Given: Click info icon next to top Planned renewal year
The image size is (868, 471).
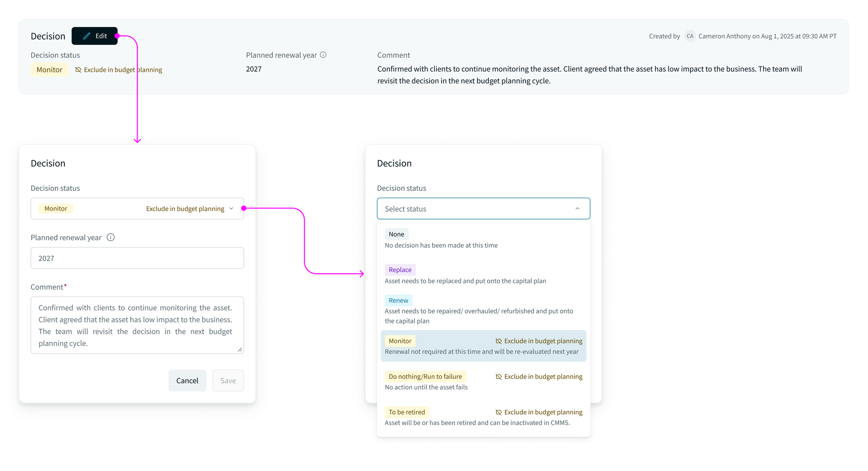Looking at the screenshot, I should (323, 55).
